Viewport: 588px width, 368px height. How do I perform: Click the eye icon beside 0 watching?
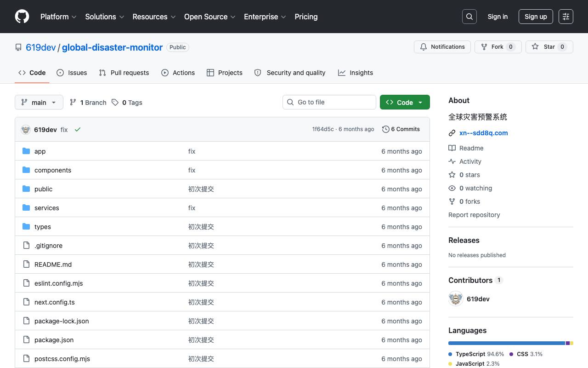452,188
